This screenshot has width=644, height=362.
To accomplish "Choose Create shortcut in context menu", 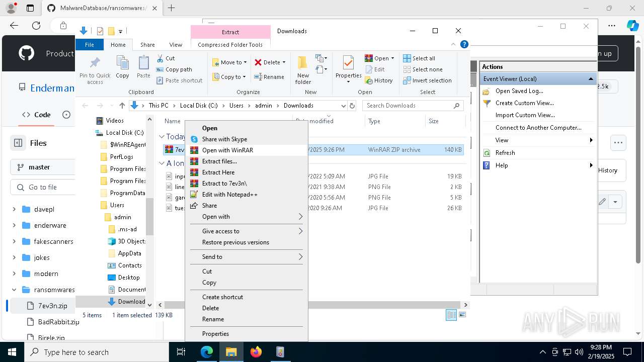I will [x=247, y=297].
